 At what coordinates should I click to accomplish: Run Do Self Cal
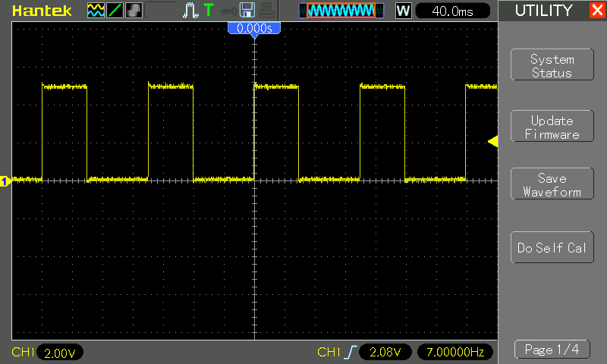(552, 247)
